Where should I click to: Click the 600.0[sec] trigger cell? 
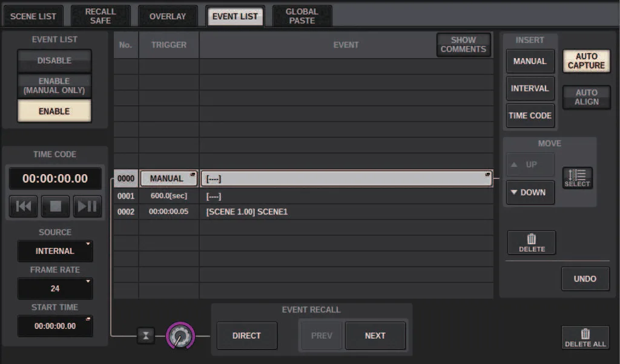(x=169, y=196)
